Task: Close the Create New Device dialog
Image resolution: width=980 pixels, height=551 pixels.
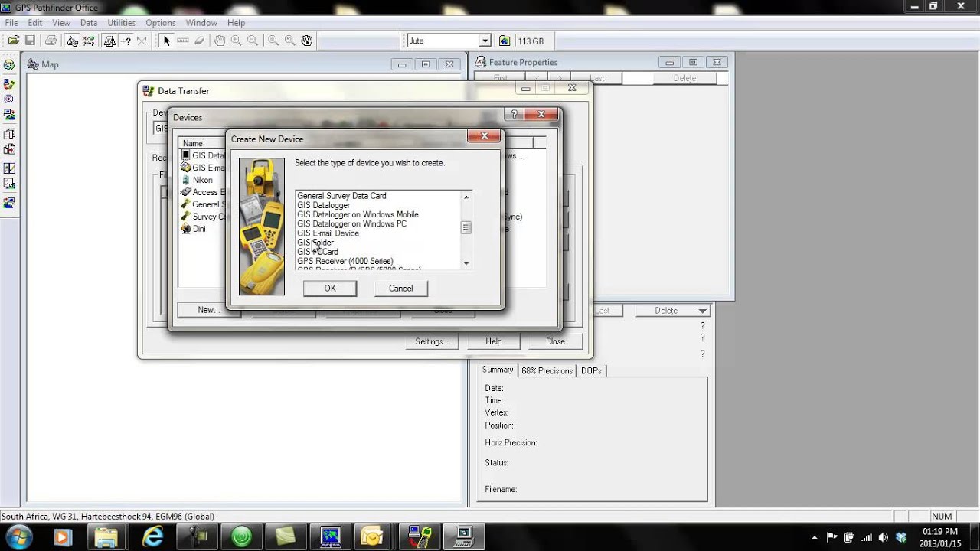Action: pyautogui.click(x=484, y=137)
